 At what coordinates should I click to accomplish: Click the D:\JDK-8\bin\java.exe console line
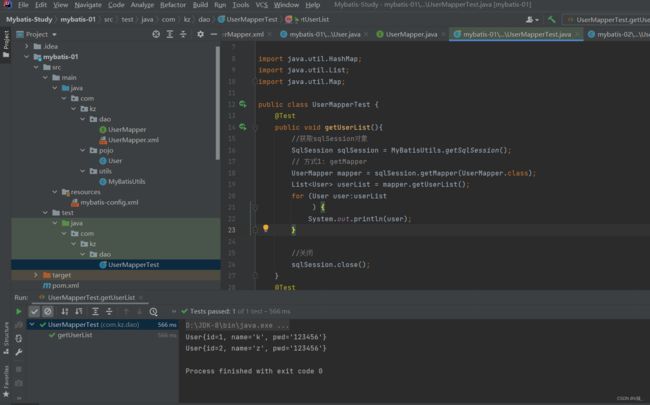point(237,325)
